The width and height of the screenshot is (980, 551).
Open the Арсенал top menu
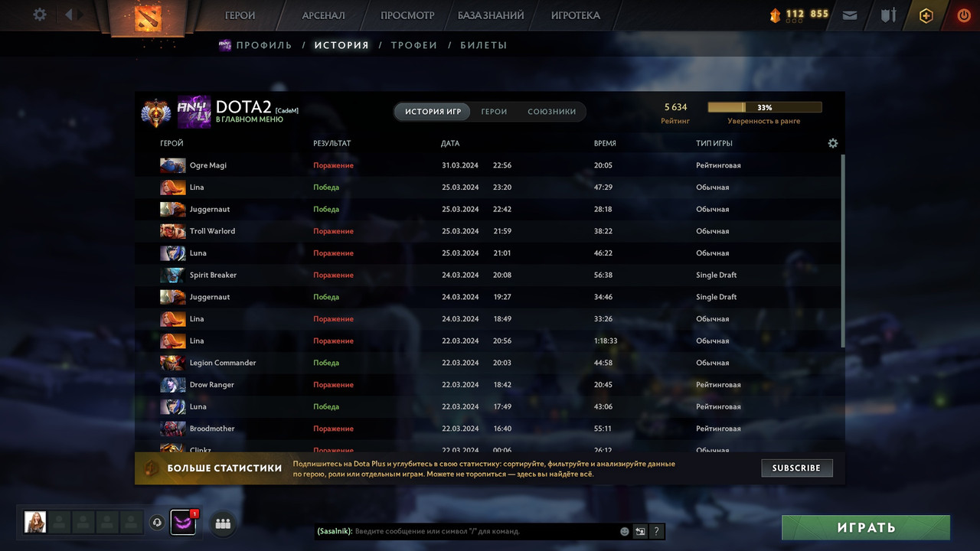[323, 15]
